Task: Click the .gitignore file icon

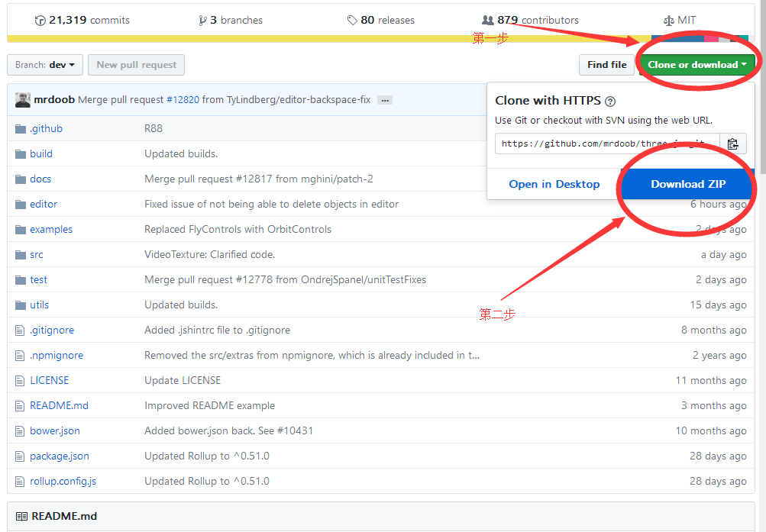Action: pyautogui.click(x=20, y=330)
